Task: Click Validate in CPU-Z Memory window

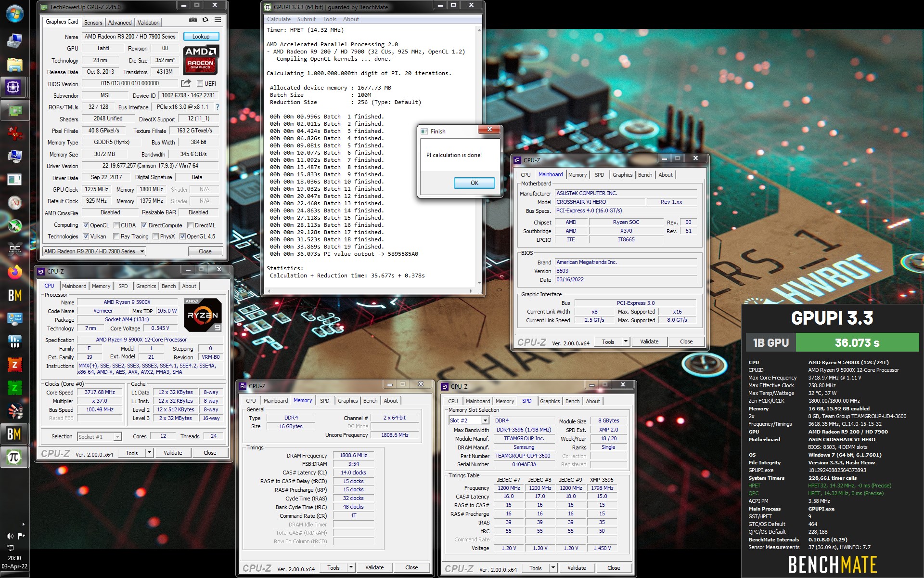Action: [374, 567]
